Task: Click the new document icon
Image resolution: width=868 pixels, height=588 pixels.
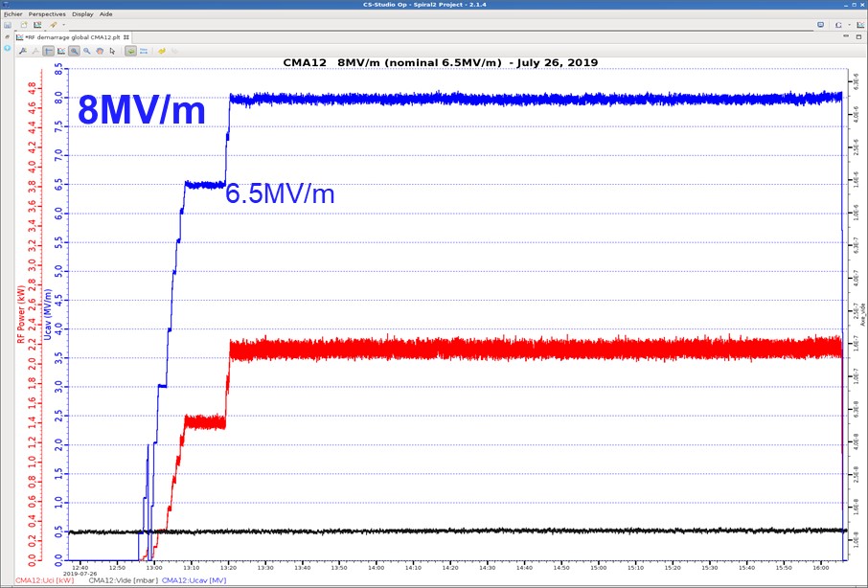Action: coord(24,25)
